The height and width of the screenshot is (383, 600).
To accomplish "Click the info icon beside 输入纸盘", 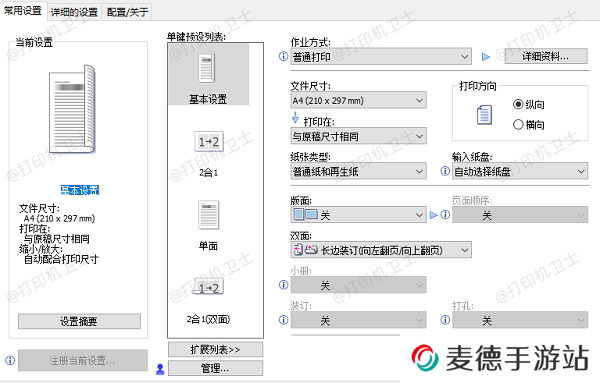I will click(445, 171).
